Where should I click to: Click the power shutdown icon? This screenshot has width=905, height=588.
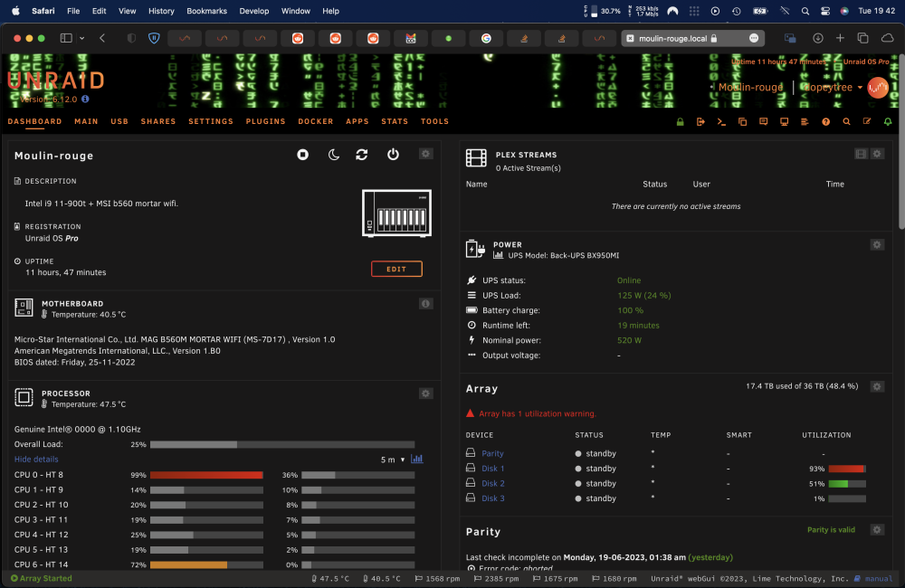tap(393, 155)
